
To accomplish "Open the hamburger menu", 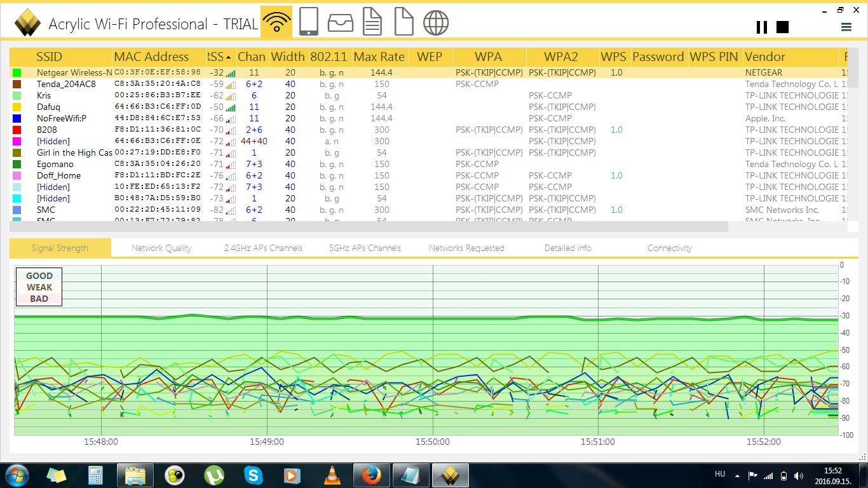I will coord(846,27).
